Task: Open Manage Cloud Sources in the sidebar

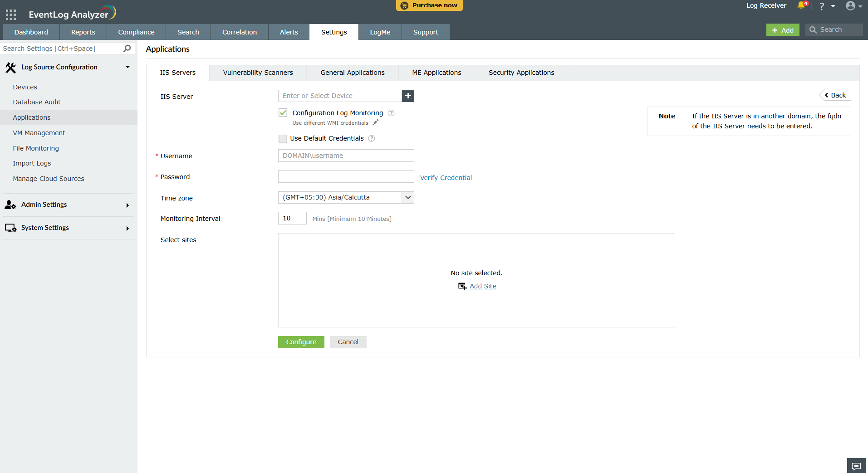Action: [x=49, y=179]
